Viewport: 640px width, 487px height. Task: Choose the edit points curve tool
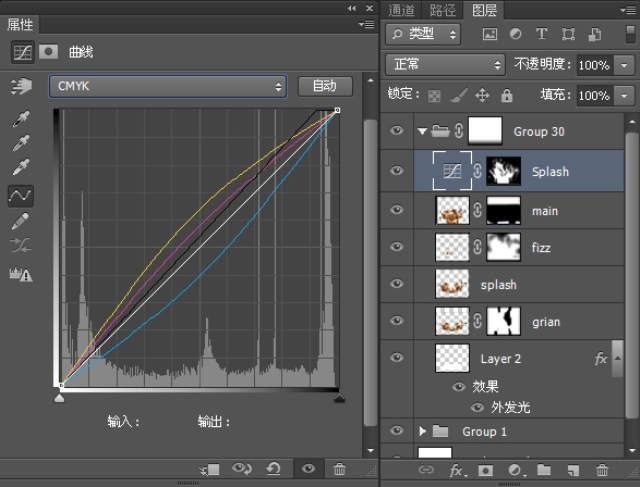pyautogui.click(x=20, y=196)
